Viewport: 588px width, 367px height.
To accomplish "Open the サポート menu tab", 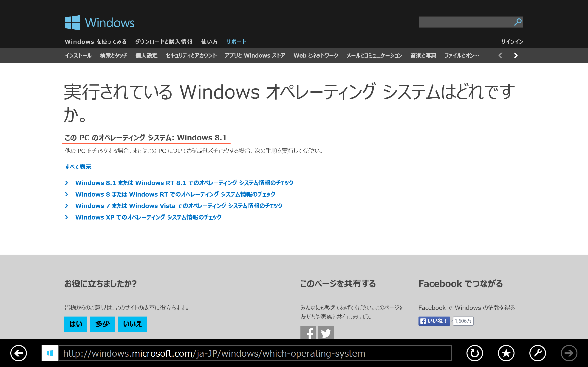I will pos(236,42).
